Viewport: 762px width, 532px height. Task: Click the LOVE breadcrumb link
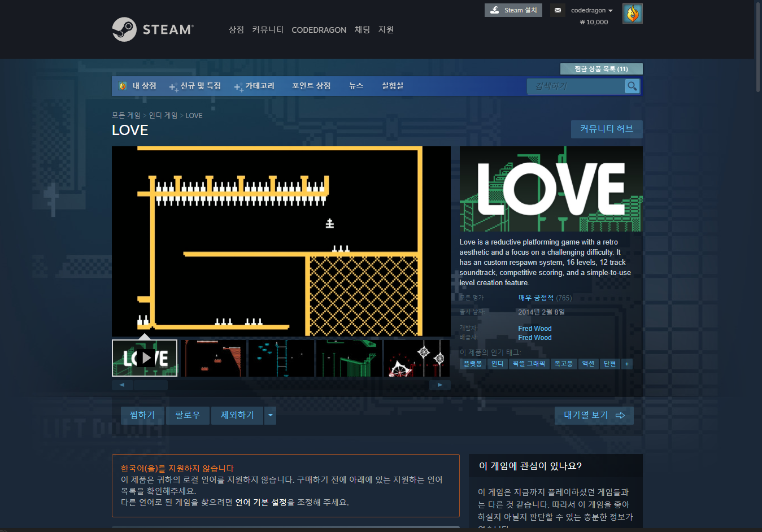194,115
